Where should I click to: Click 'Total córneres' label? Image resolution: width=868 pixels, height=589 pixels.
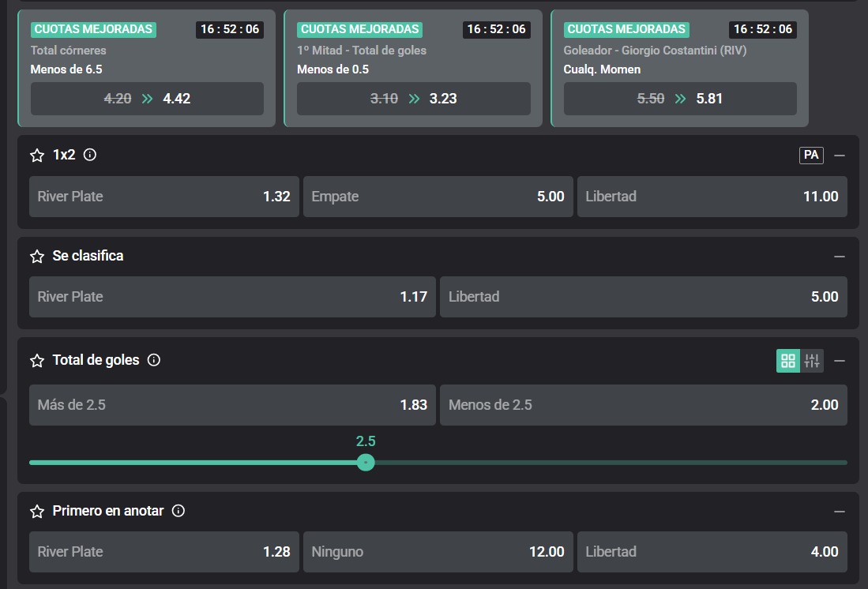pyautogui.click(x=68, y=51)
